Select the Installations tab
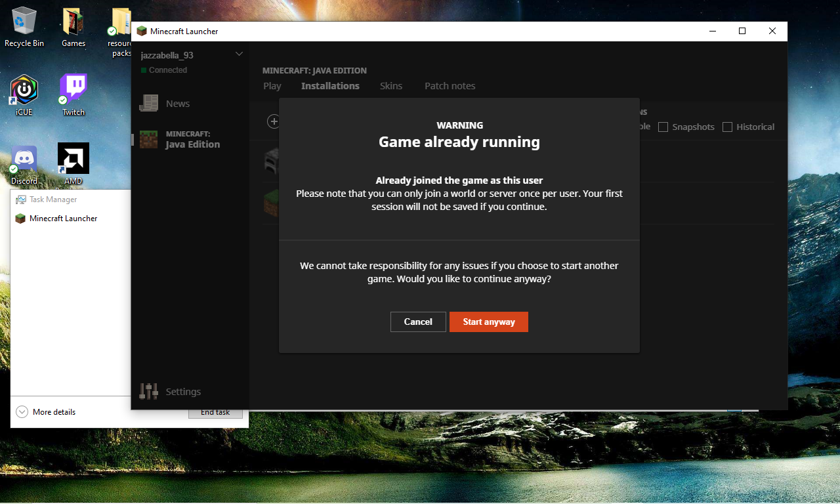840x504 pixels. pos(330,86)
